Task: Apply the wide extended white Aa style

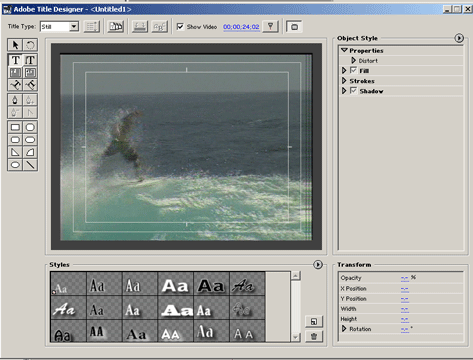Action: pos(175,308)
